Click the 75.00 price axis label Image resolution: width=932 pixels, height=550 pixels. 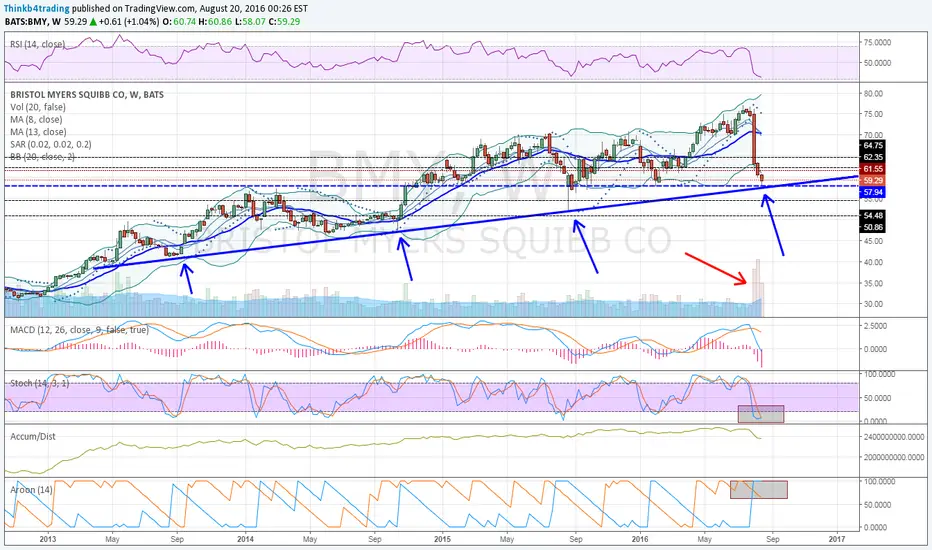[x=873, y=114]
